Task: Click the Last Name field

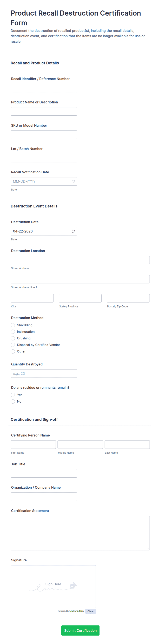Action: 127,444
